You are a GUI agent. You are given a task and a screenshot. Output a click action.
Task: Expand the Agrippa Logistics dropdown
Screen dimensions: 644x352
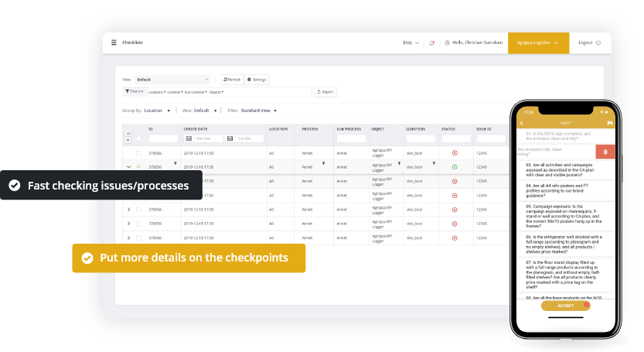click(539, 43)
